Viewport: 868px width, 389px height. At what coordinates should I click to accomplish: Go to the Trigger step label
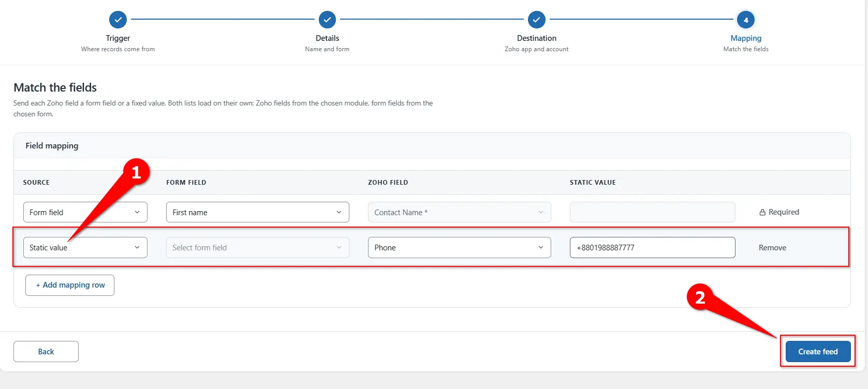pyautogui.click(x=118, y=38)
